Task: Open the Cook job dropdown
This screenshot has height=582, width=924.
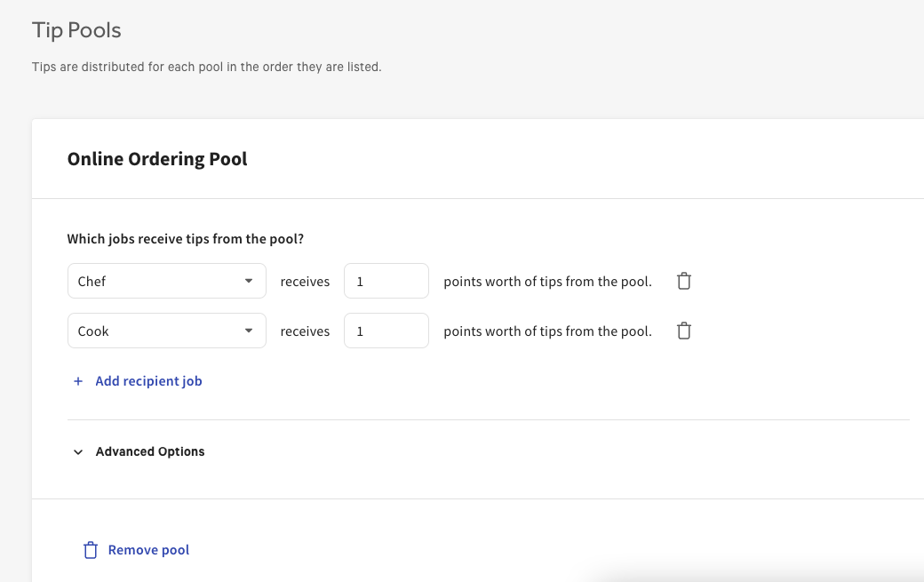Action: point(166,330)
